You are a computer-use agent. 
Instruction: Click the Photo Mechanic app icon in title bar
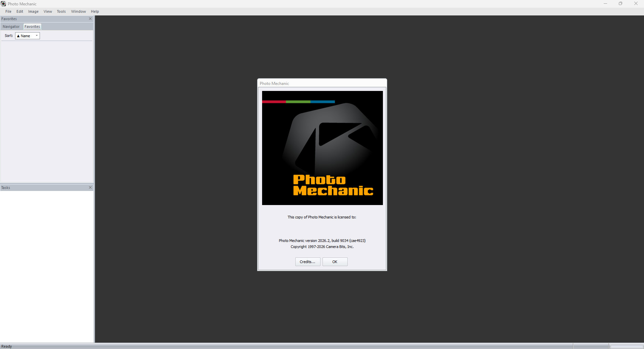(x=3, y=4)
